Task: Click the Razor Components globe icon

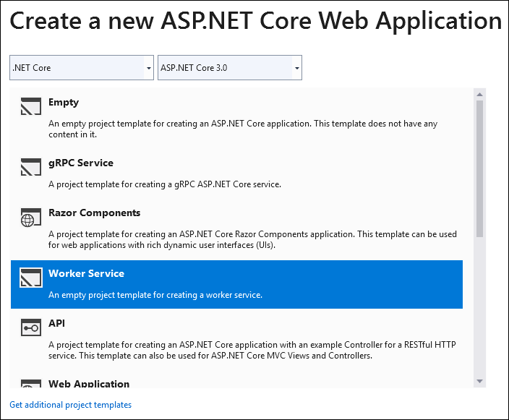Action: [x=31, y=217]
